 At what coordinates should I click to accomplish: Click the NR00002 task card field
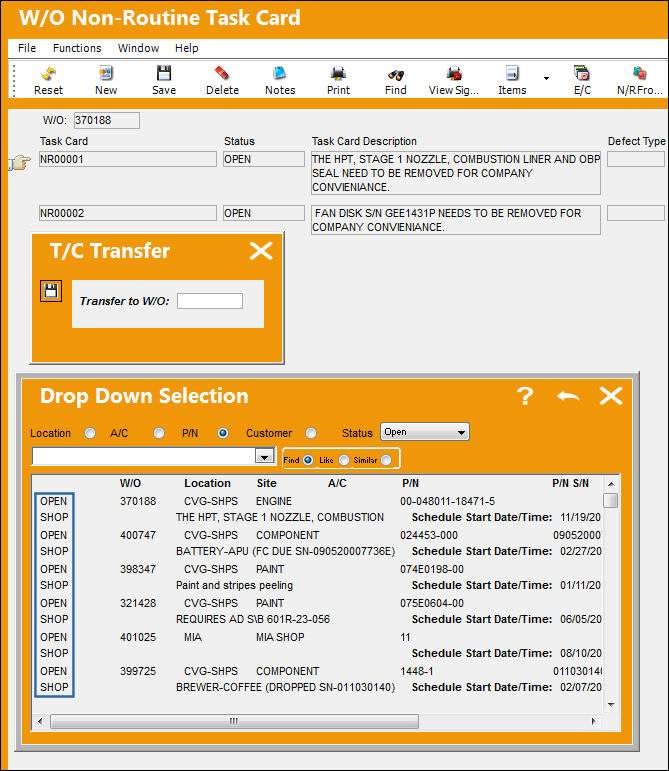(128, 213)
